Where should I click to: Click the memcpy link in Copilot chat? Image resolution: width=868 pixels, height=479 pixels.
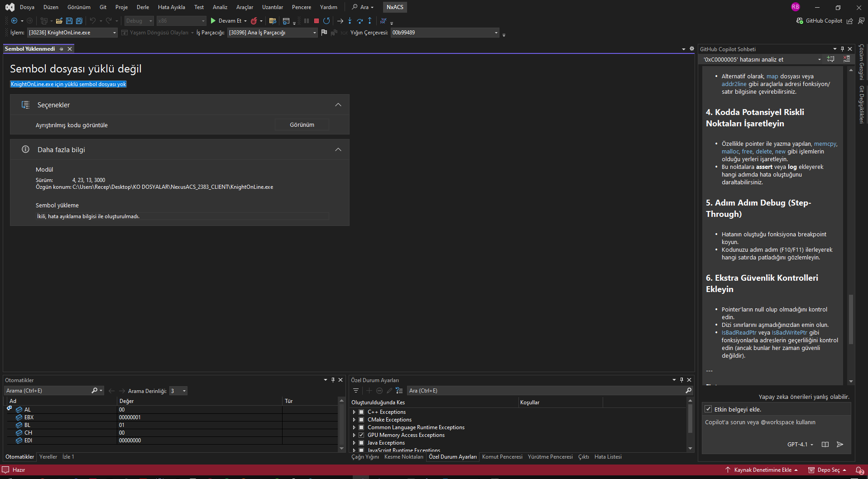pos(825,144)
